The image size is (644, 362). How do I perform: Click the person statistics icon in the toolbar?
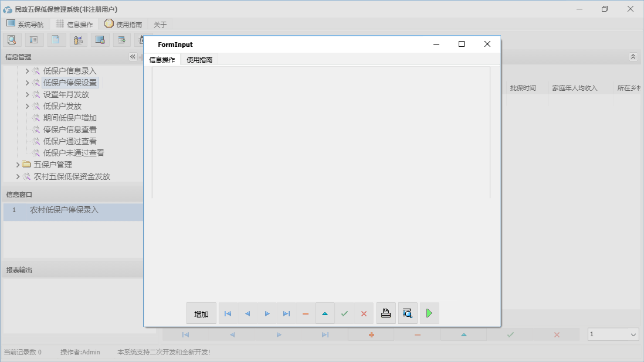(77, 39)
